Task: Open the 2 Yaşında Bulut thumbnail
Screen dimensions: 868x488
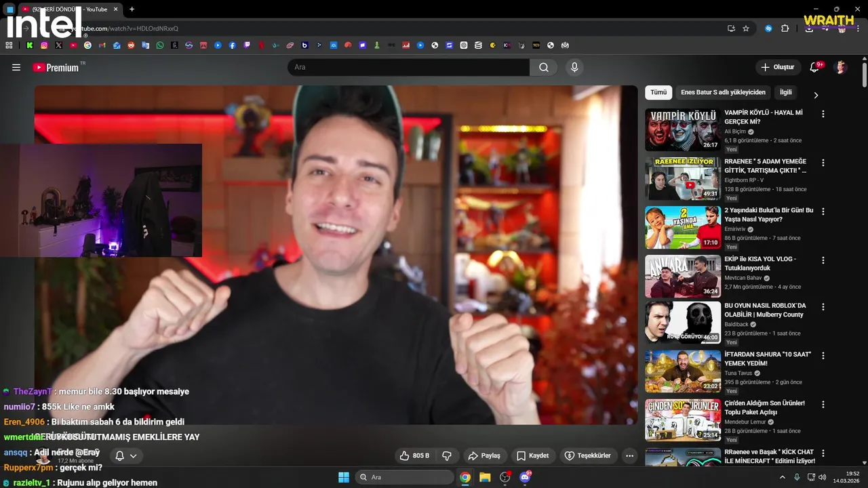Action: coord(683,227)
